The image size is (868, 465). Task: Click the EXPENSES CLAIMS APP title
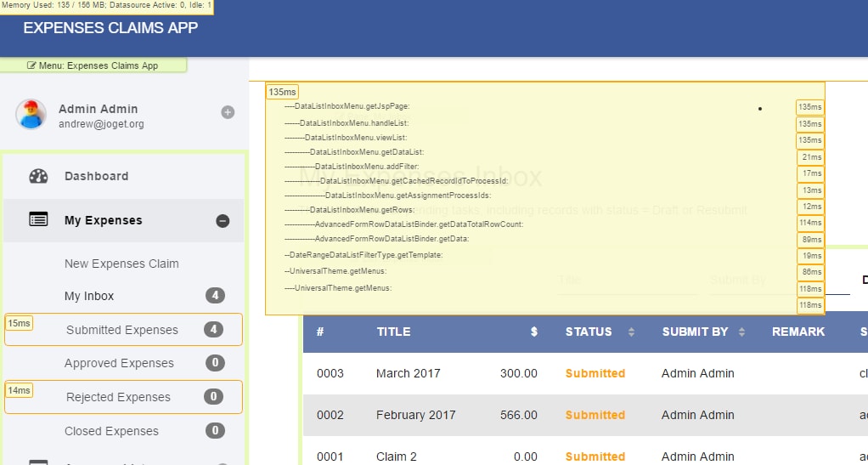tap(110, 28)
